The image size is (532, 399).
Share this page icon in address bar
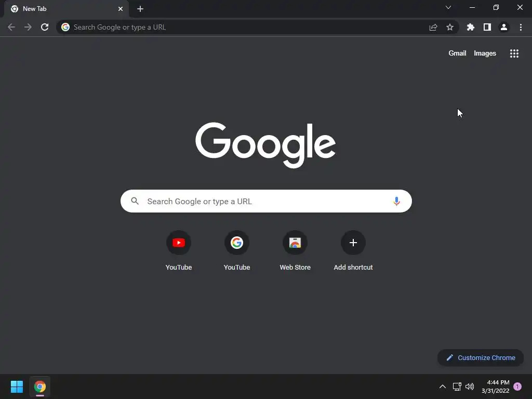(433, 27)
